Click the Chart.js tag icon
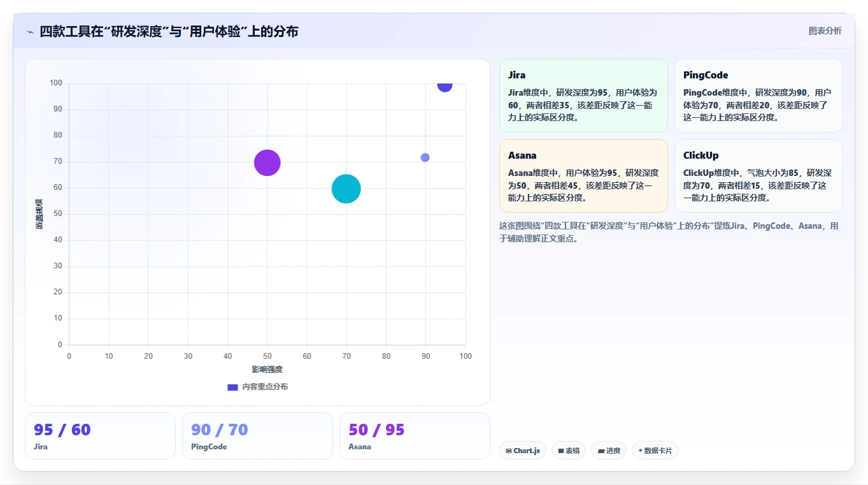 509,451
